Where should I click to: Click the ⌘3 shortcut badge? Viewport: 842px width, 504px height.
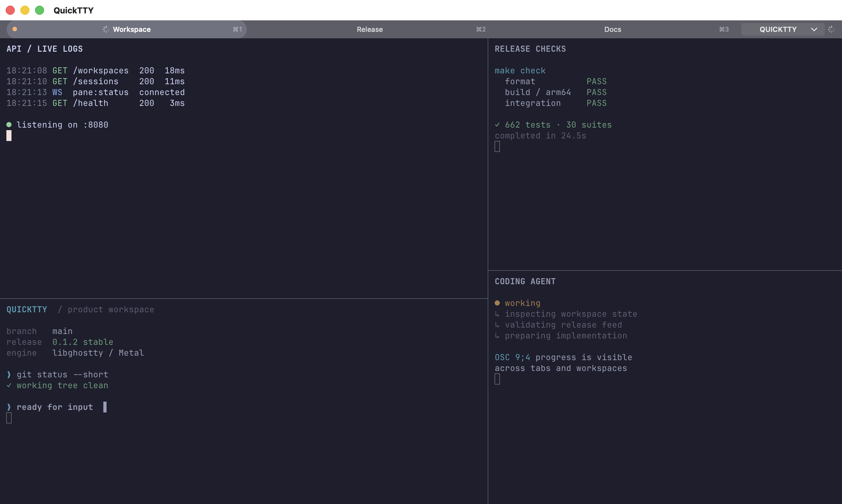(x=724, y=30)
